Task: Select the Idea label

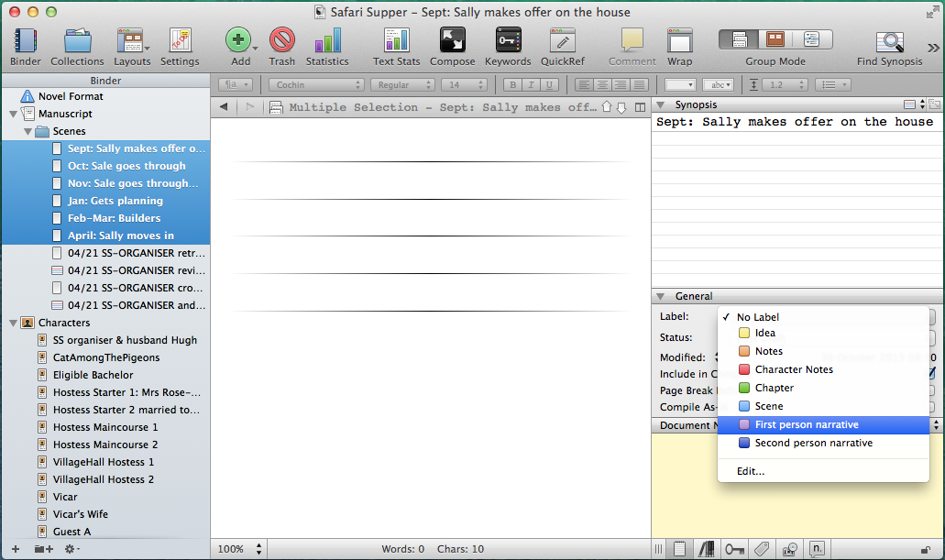Action: 823,333
